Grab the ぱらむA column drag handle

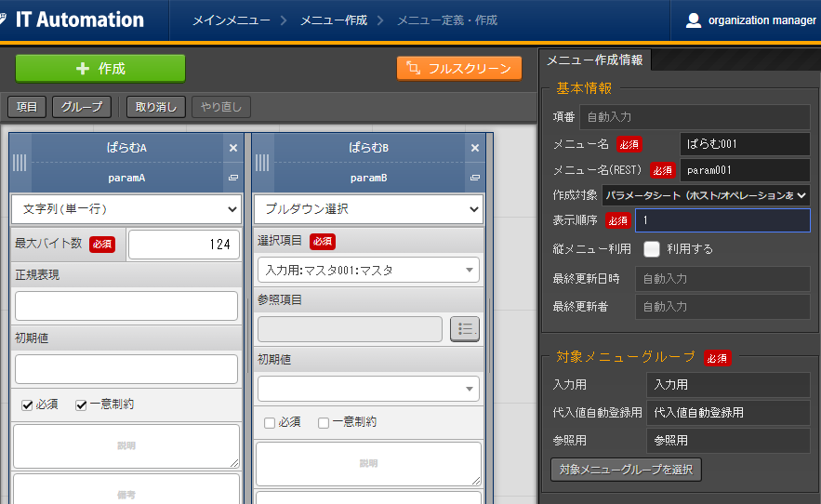pos(20,163)
